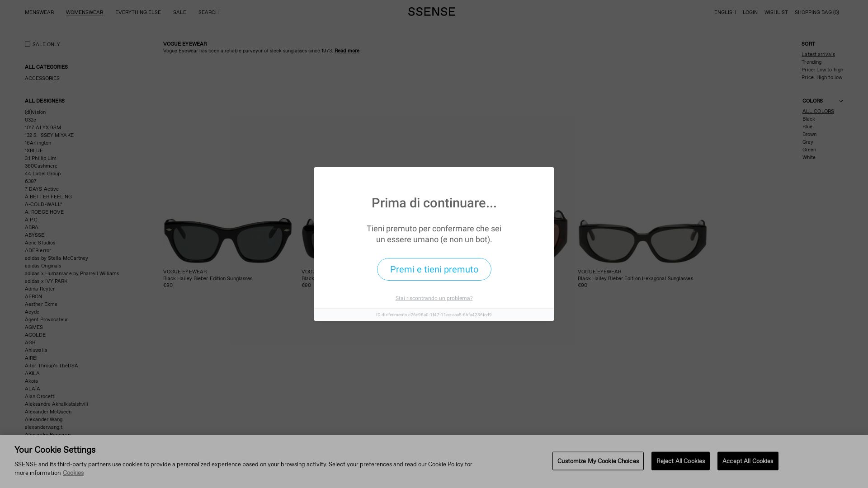Select designer 7 DAYS Active
Viewport: 868px width, 488px height.
[42, 189]
